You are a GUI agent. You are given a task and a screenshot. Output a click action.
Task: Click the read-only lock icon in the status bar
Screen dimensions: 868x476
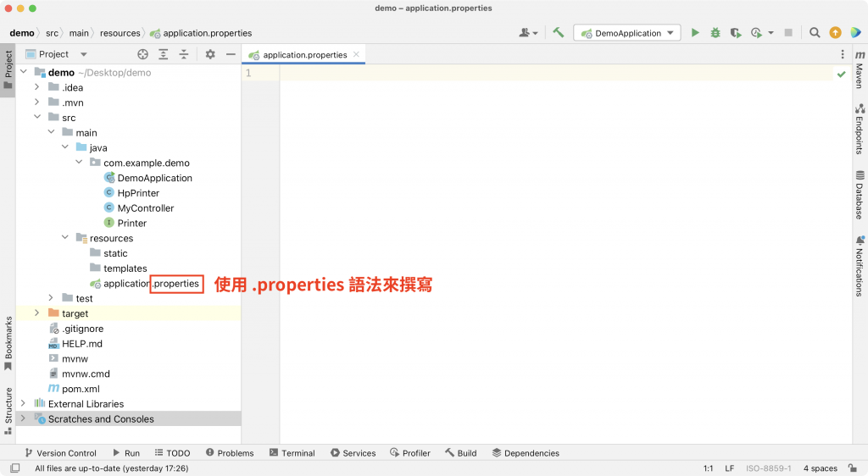[853, 468]
